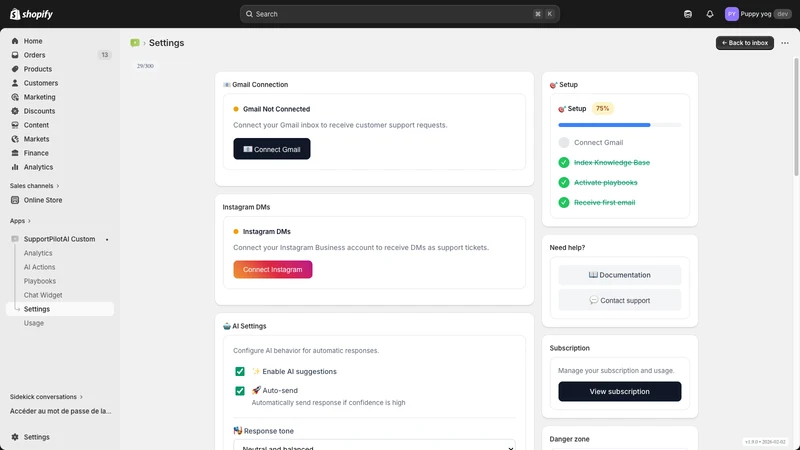Click the Activate playbooks checkmark
The width and height of the screenshot is (800, 450).
click(x=564, y=182)
